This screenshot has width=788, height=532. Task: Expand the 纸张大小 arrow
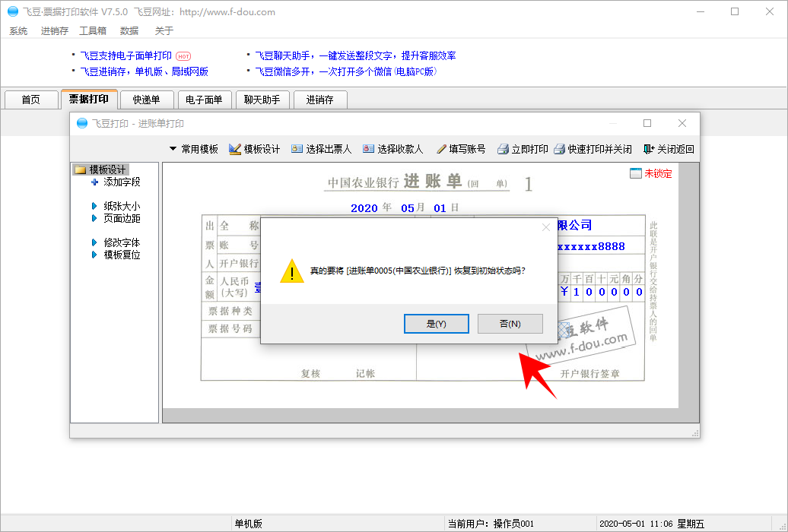tap(94, 206)
